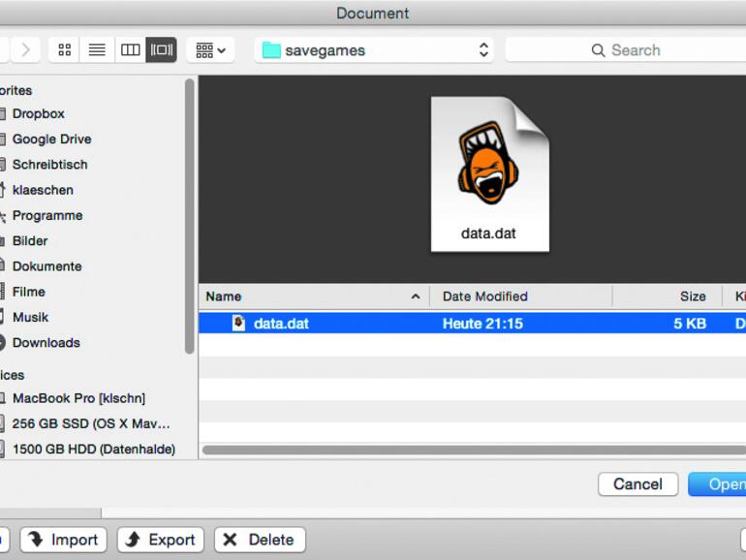Sort by the Size column
Image resolution: width=746 pixels, height=560 pixels.
pos(667,296)
